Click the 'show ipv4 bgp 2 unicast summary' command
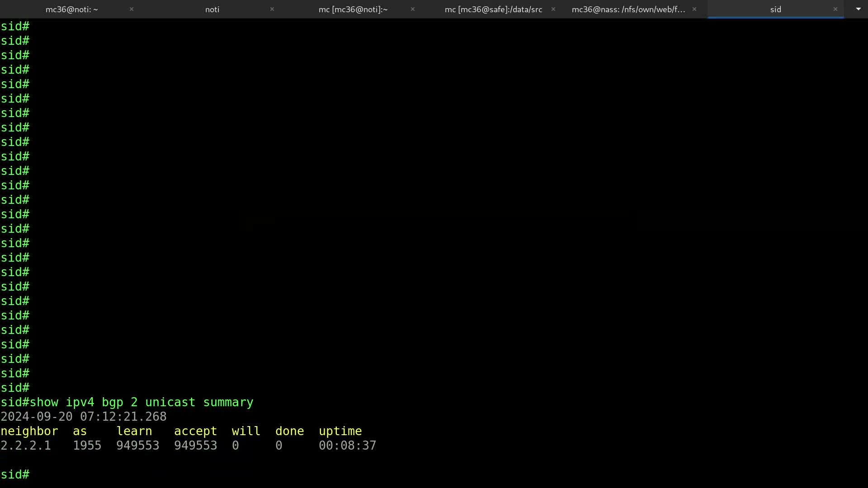The image size is (868, 488). [142, 402]
